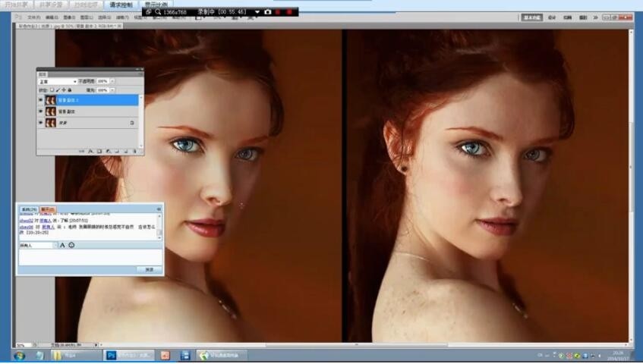Open the recorder bar dropdown arrow

pyautogui.click(x=257, y=12)
